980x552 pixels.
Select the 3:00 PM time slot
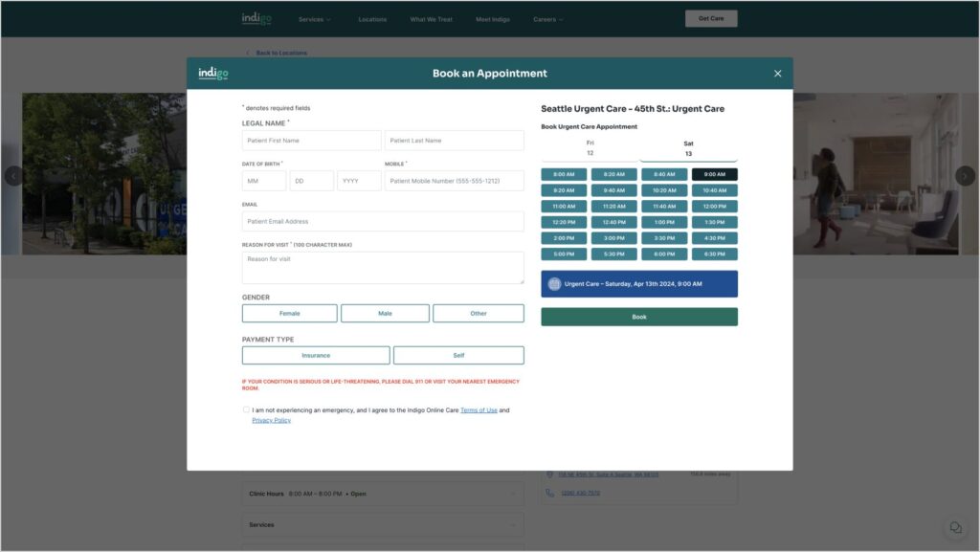coord(613,238)
